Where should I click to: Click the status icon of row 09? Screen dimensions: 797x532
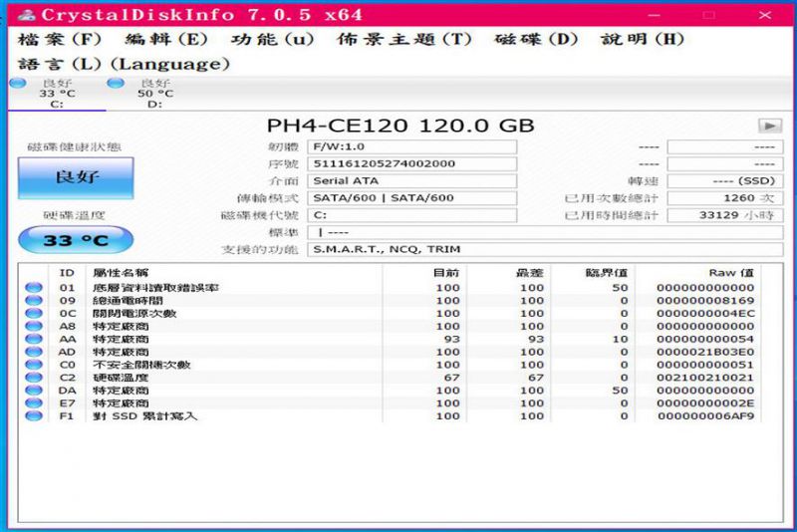point(34,300)
